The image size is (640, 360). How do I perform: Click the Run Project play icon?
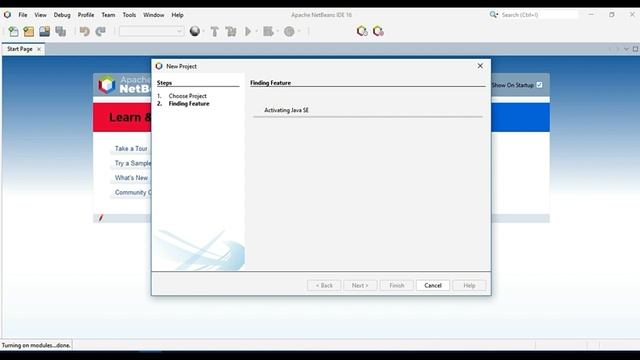tap(248, 31)
